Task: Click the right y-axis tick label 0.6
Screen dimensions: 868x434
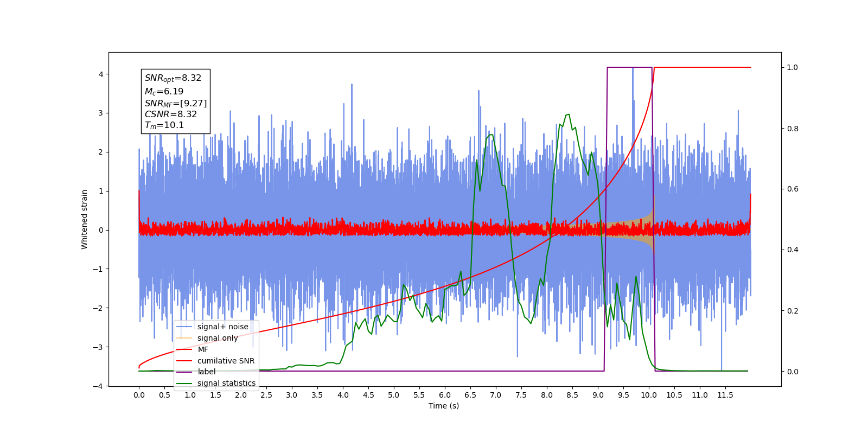Action: point(793,189)
